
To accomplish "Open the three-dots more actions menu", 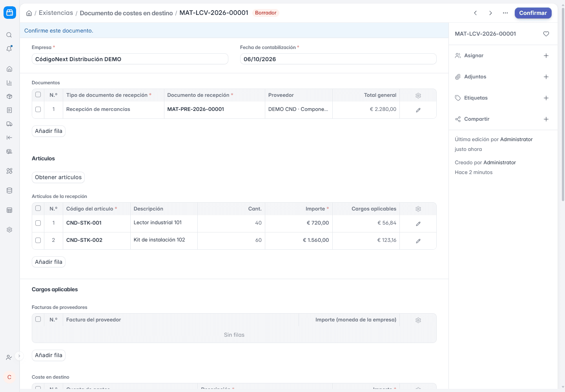I will pos(505,13).
